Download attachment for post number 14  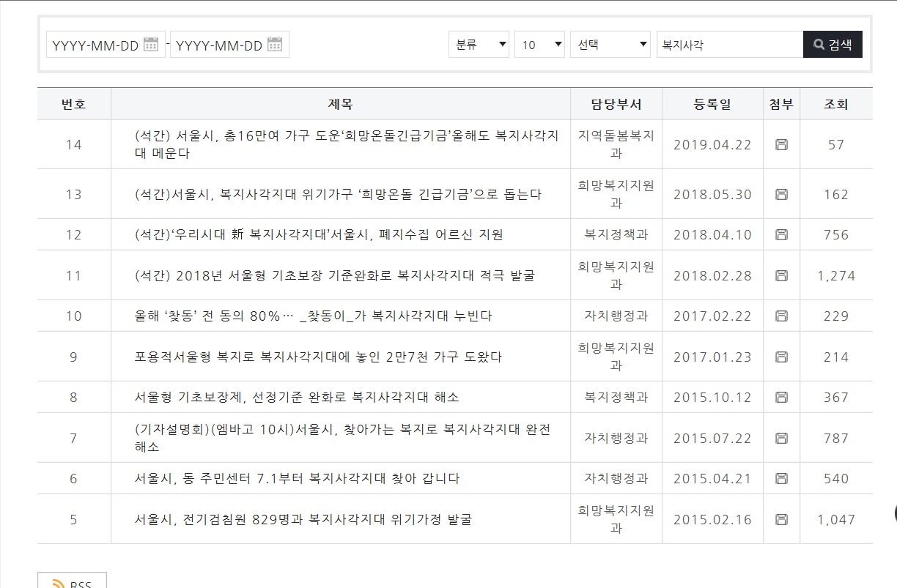click(x=781, y=145)
